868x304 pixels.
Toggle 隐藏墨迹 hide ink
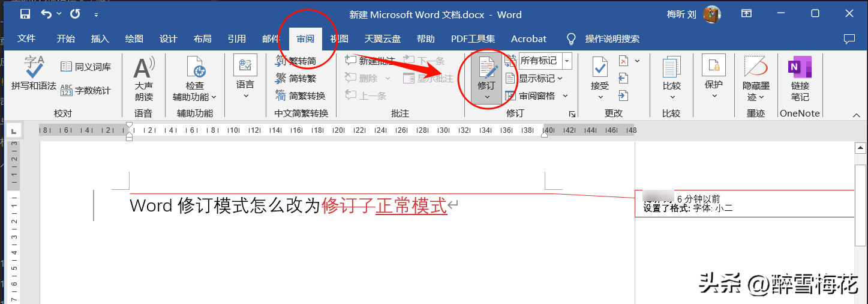pos(756,78)
